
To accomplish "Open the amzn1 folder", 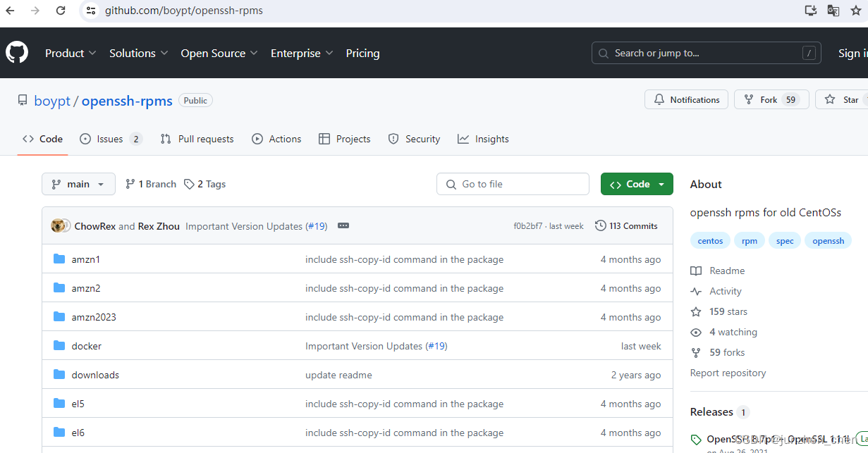I will click(x=85, y=259).
